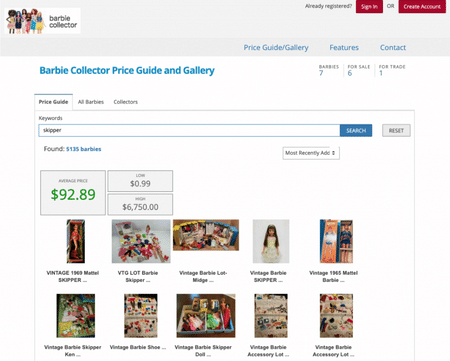Open the VINTAGE 1969 Mattel SKIPPER thumbnail

76,241
